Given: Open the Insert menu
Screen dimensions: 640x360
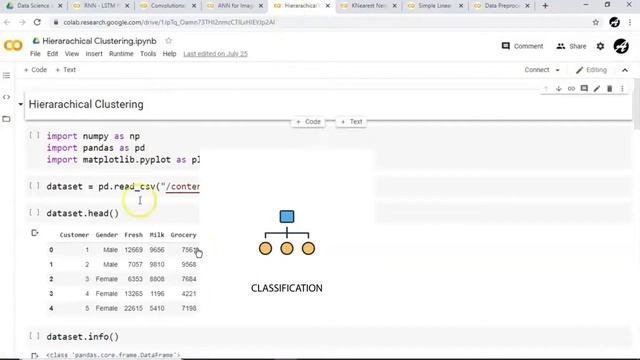Looking at the screenshot, I should click(x=94, y=53).
